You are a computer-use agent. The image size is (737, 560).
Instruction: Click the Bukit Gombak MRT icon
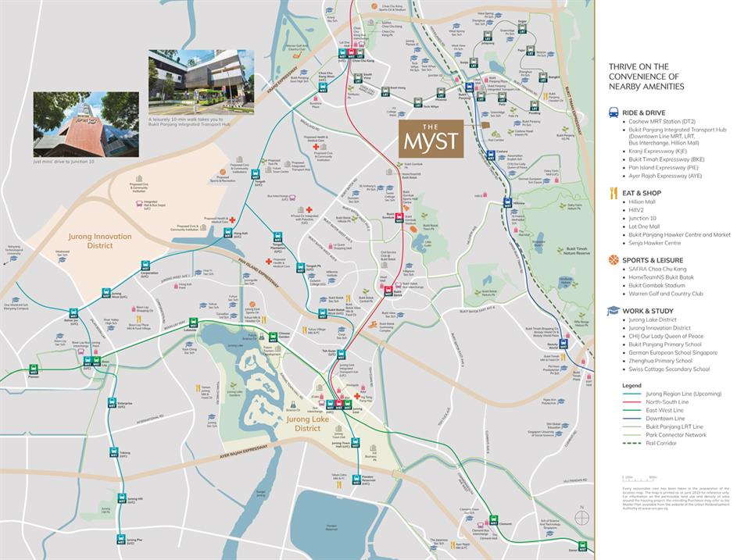[x=388, y=219]
